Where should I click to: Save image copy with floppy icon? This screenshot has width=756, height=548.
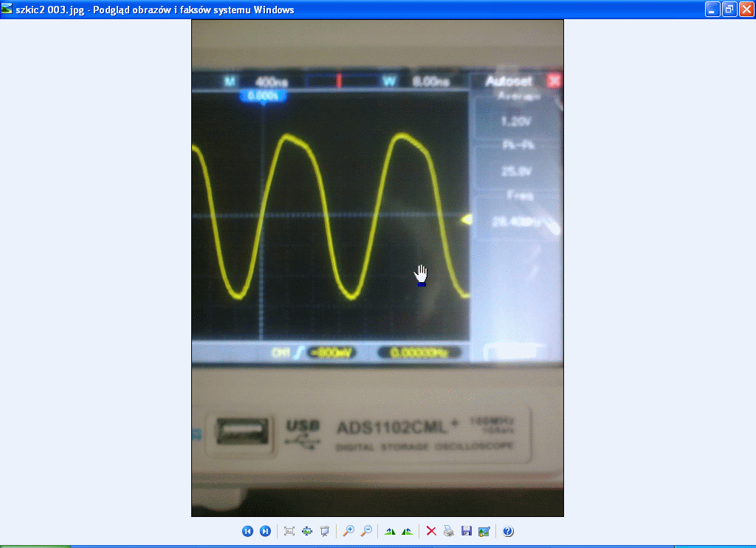click(x=466, y=531)
